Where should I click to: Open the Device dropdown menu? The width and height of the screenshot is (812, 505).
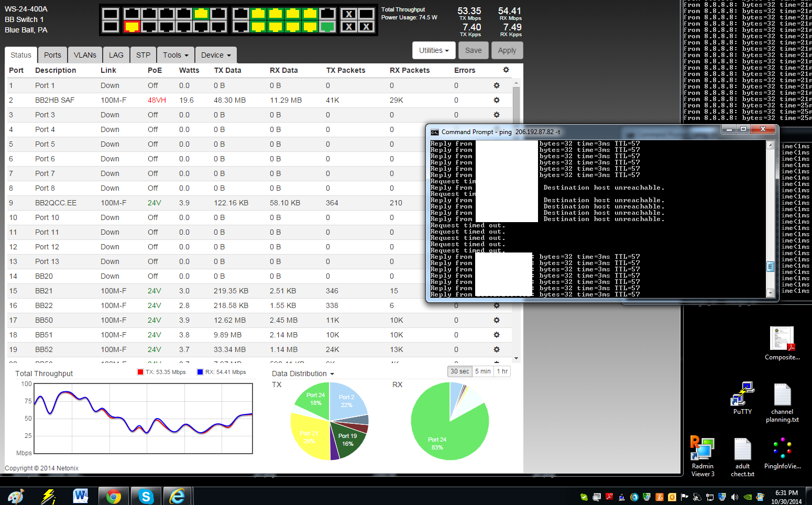tap(215, 55)
